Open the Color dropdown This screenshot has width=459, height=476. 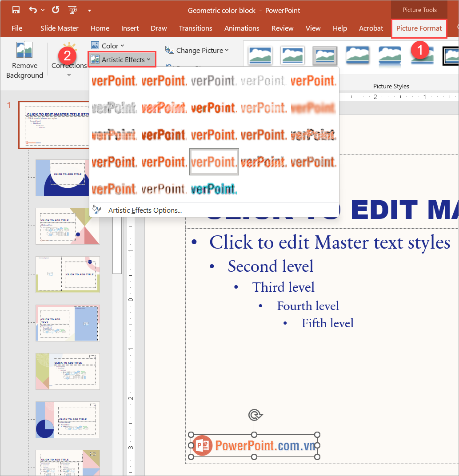[x=108, y=46]
